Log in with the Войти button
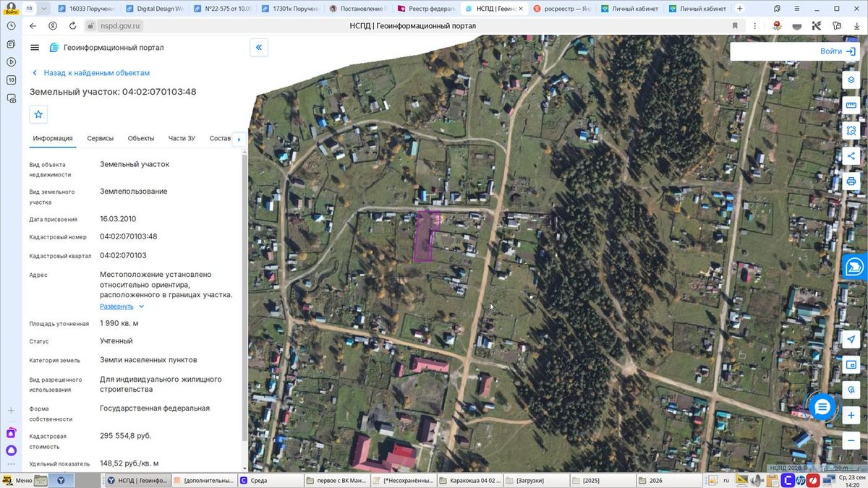Screen dimensions: 868x488 (x=838, y=51)
